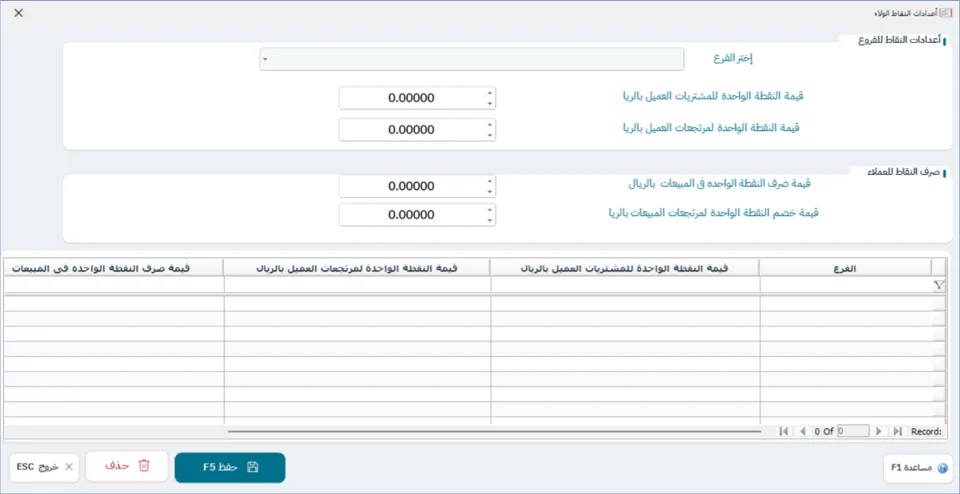This screenshot has height=494, width=960.
Task: Click the '0 Of' text in navigator
Action: (824, 432)
